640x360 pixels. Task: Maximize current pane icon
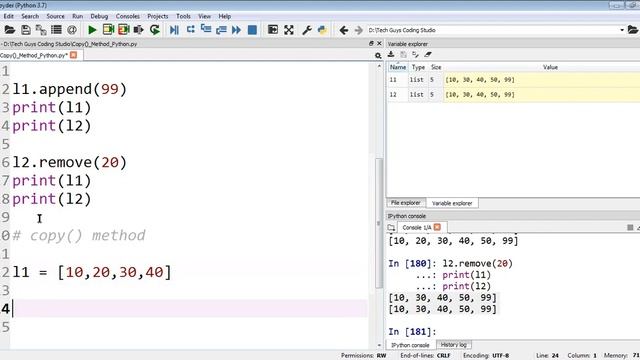[x=273, y=30]
